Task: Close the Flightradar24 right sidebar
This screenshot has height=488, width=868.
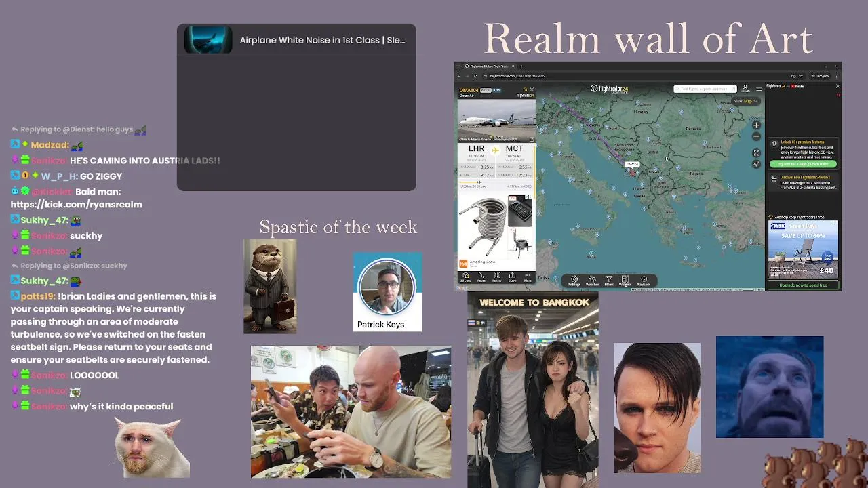Action: coord(837,86)
